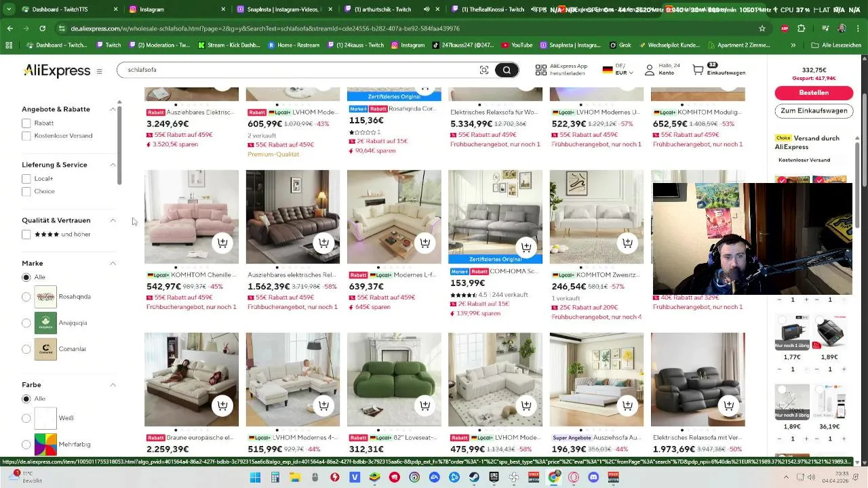The width and height of the screenshot is (868, 488).
Task: Check the Local+ delivery filter
Action: (26, 179)
